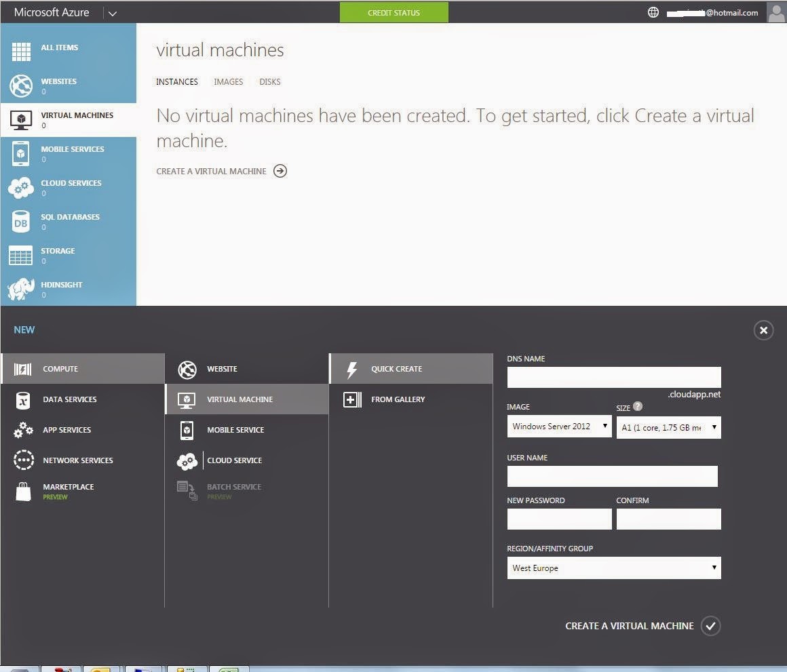The image size is (787, 672).
Task: Choose Website icon in New panel
Action: tap(187, 370)
